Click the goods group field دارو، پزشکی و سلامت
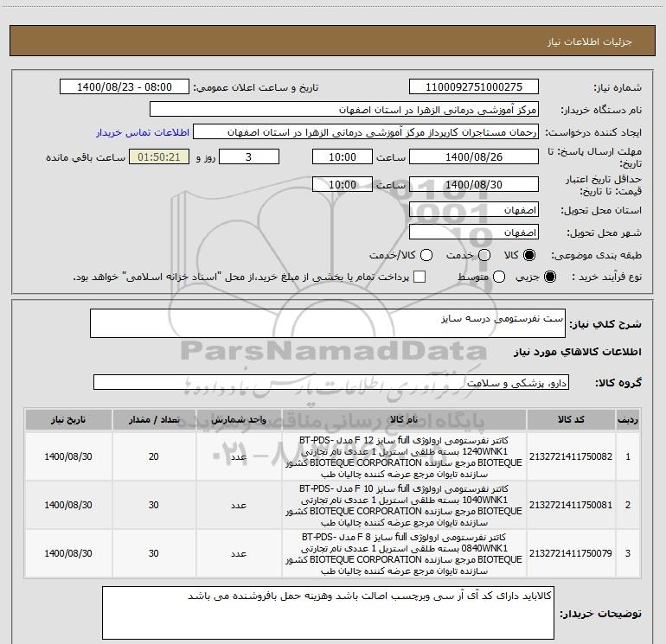Screen dimensions: 666x644 tap(331, 382)
